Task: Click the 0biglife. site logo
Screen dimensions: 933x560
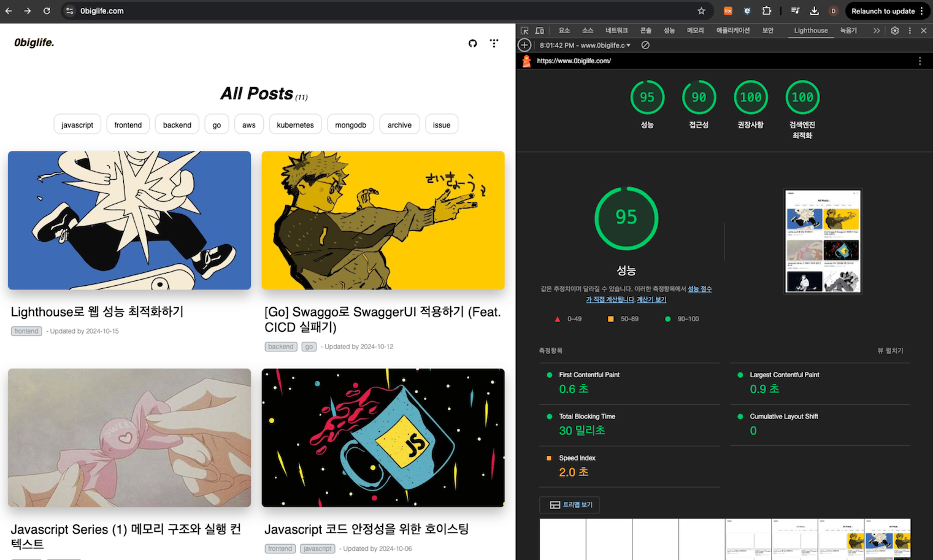Action: [34, 42]
